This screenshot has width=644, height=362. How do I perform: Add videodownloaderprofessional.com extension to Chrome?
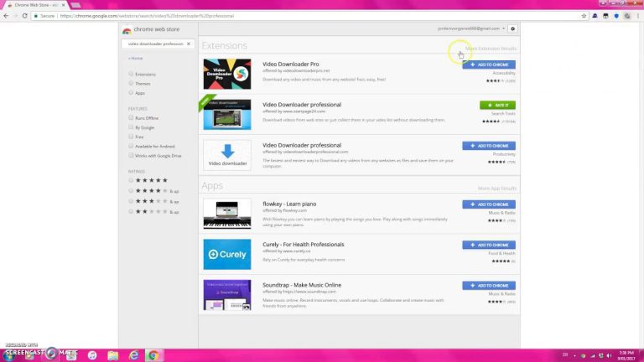489,146
